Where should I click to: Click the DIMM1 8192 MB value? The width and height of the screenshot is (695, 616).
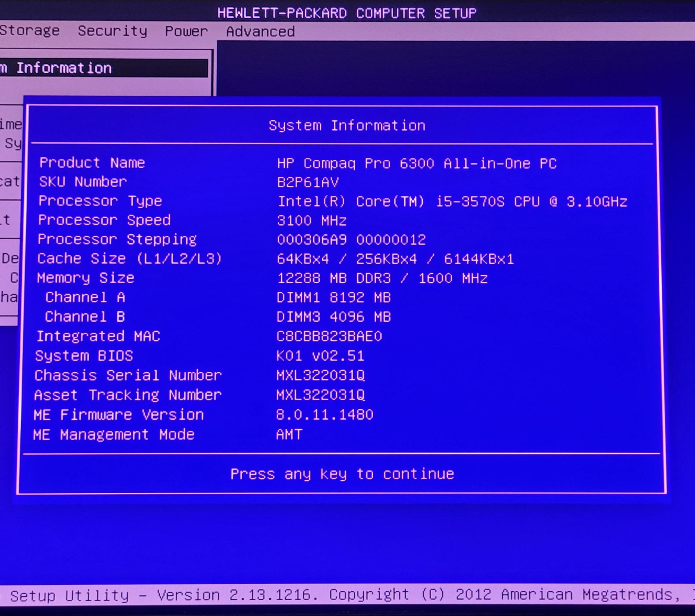coord(334,298)
